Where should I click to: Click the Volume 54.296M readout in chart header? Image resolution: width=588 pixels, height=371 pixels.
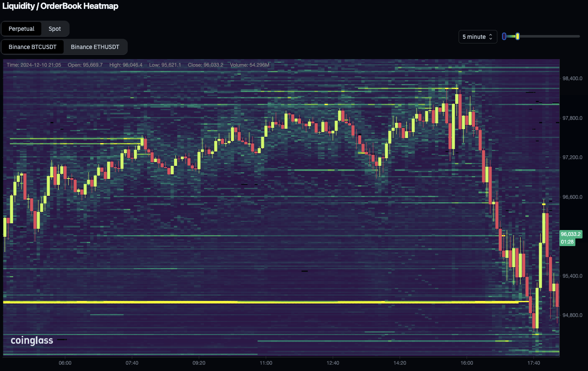coord(250,65)
